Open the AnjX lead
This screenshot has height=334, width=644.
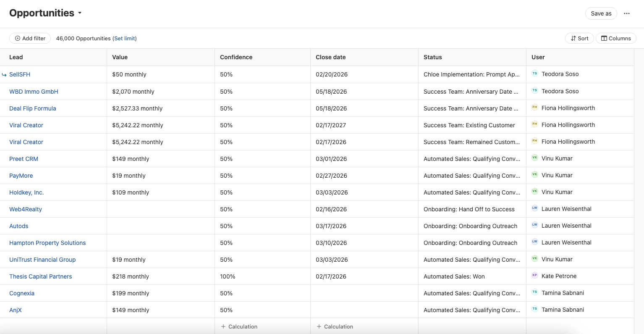point(16,310)
